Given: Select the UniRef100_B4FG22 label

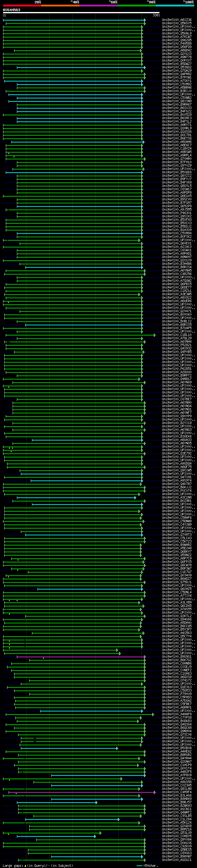Looking at the screenshot, I should (177, 111).
